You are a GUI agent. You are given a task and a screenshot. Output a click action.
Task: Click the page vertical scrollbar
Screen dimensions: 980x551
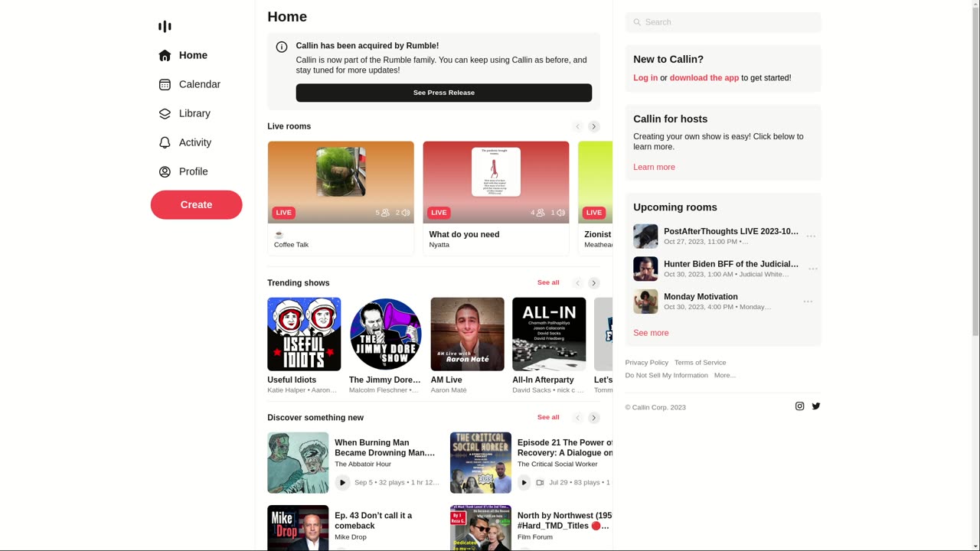pos(975,275)
